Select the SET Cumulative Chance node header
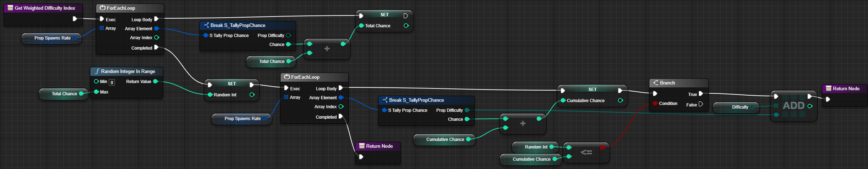The height and width of the screenshot is (169, 868). pos(592,89)
